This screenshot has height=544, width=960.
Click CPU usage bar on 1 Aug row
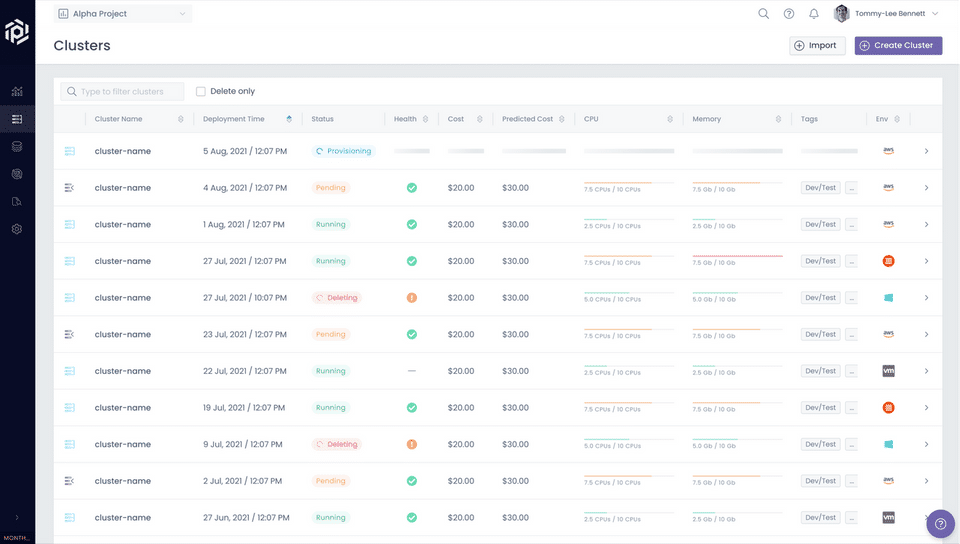point(629,220)
